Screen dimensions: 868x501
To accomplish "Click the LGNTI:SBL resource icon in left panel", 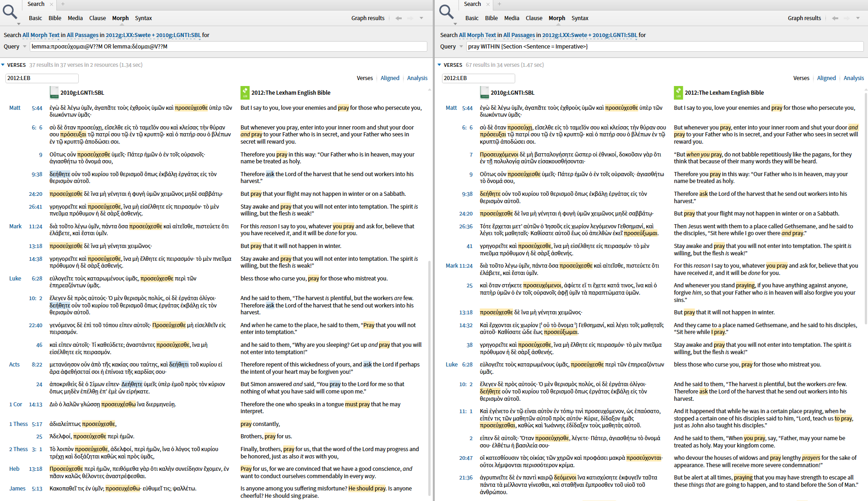I will 54,92.
